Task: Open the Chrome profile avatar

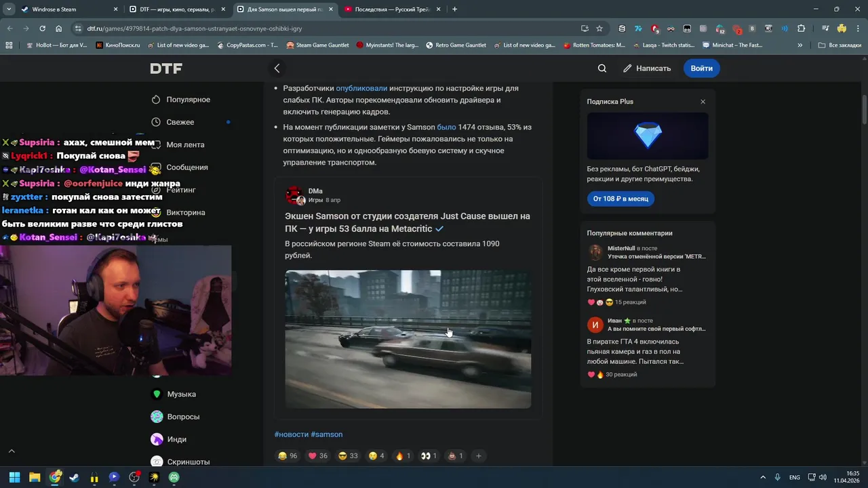Action: tap(842, 28)
